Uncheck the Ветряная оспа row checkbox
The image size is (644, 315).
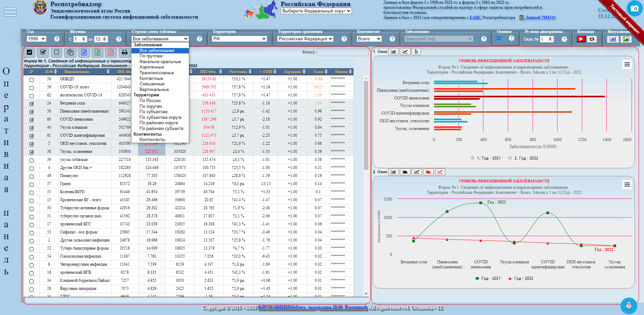pyautogui.click(x=32, y=104)
